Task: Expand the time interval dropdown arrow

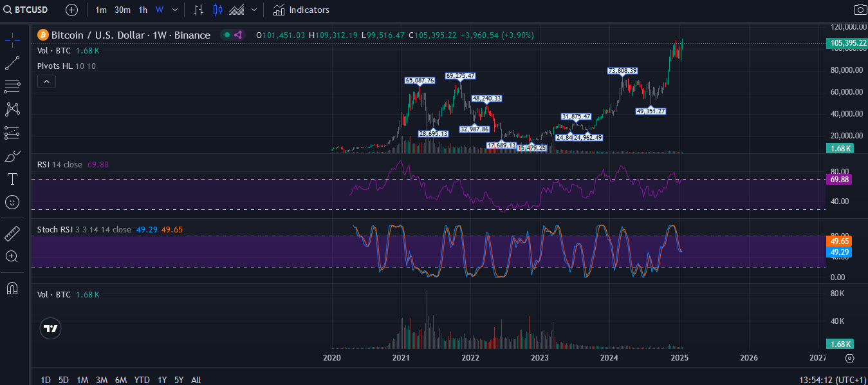Action: 175,10
